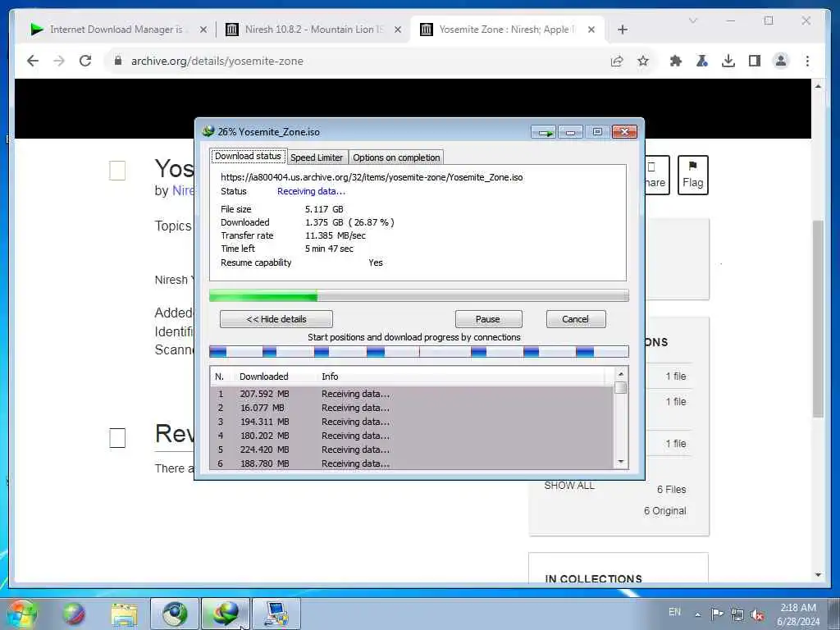Screen dimensions: 840x630
Task: Open the Speed Limiter tab
Action: [317, 157]
